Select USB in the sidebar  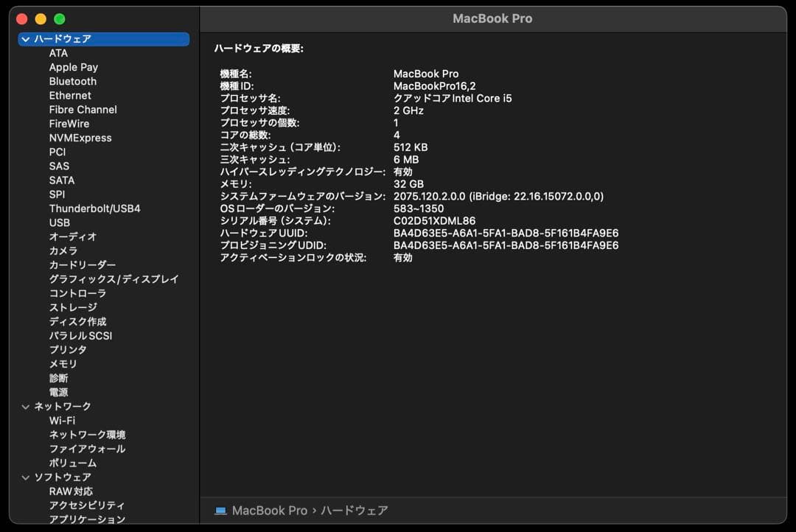(x=60, y=223)
